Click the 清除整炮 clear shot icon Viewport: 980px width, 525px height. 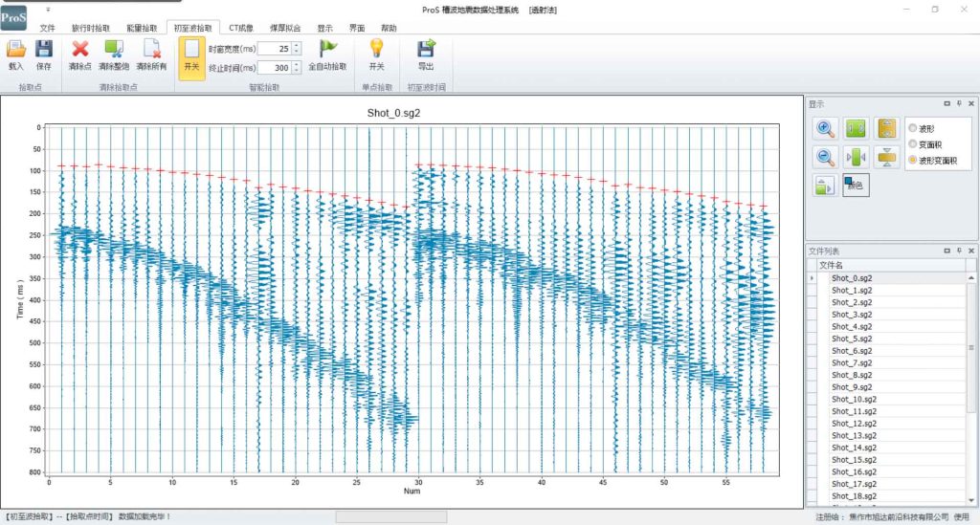pos(114,49)
